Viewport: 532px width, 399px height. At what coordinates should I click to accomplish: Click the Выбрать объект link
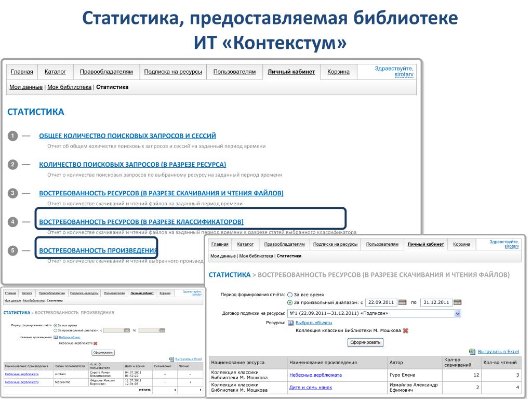70,337
